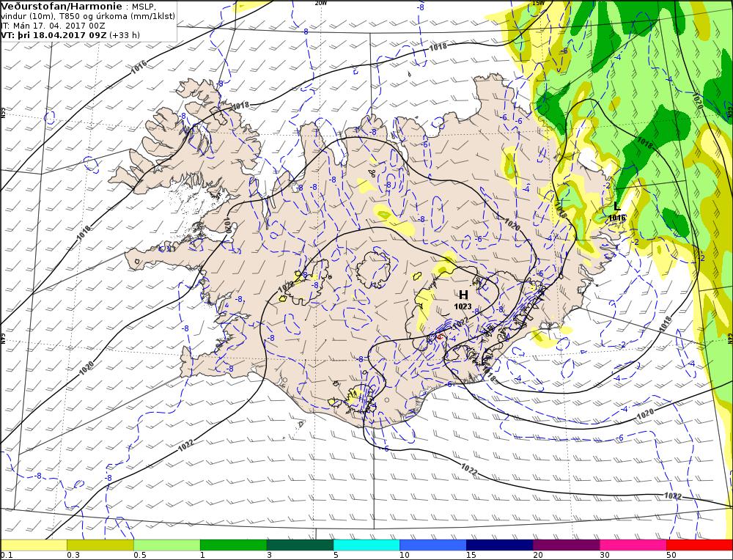
Task: Select the '0.5' legend scale value
Action: 140,556
